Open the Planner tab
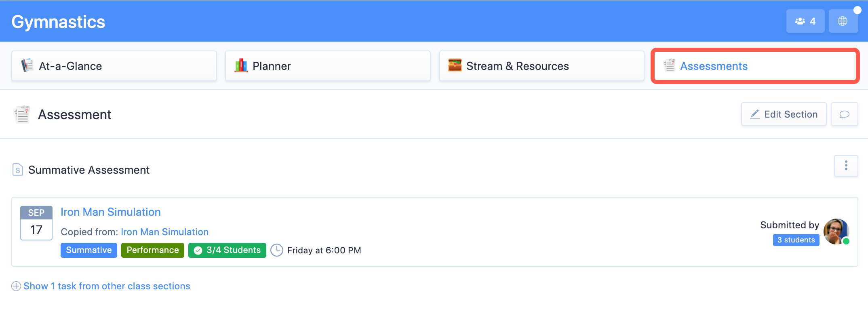Viewport: 868px width, 316px height. (x=327, y=66)
